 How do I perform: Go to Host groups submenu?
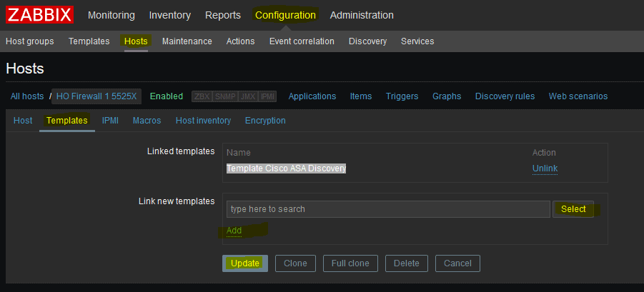pyautogui.click(x=29, y=41)
